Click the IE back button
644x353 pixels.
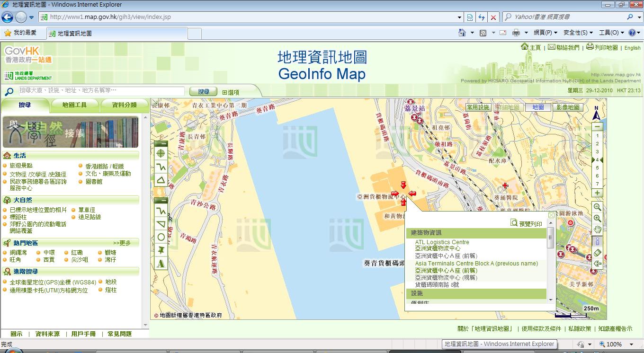click(7, 17)
